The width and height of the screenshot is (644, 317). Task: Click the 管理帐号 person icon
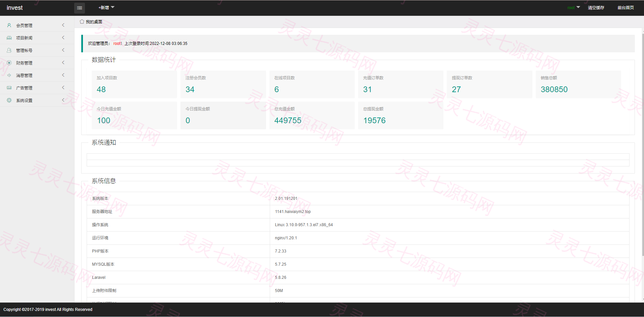tap(9, 50)
